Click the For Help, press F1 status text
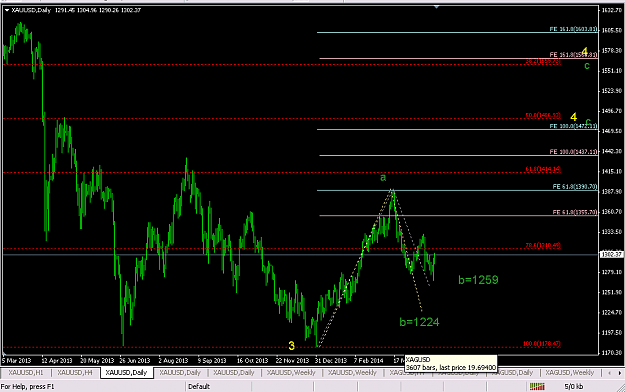Screen dimensions: 625x392 [x=28, y=386]
